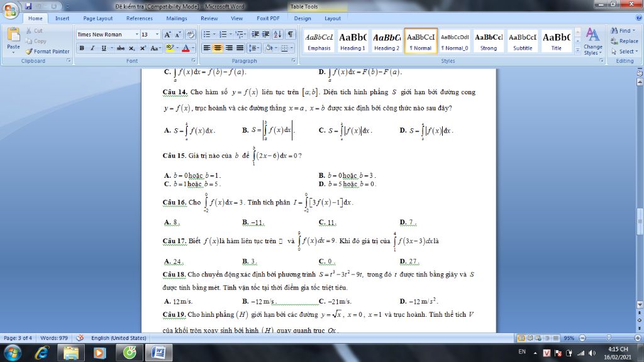Open font size 13 dropdown
The image size is (644, 362).
157,35
